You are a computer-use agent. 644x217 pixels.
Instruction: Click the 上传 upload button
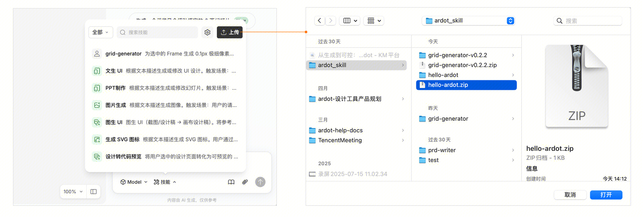click(230, 32)
